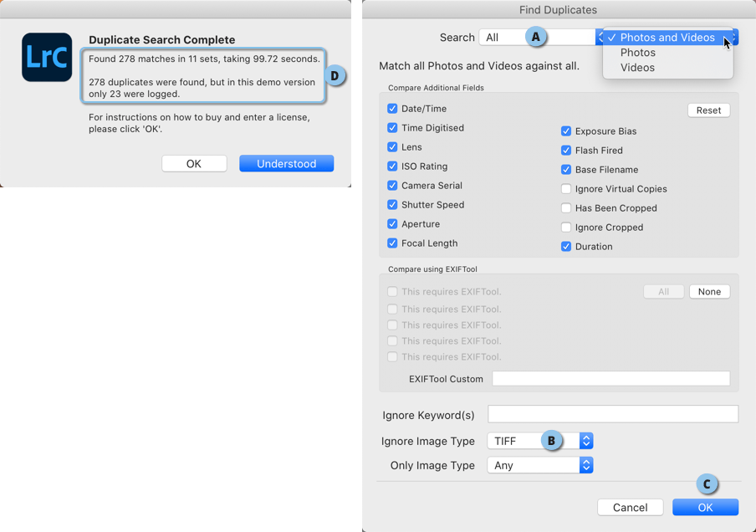Click the Ignore Keyword(s) text field
This screenshot has width=756, height=532.
(x=613, y=414)
